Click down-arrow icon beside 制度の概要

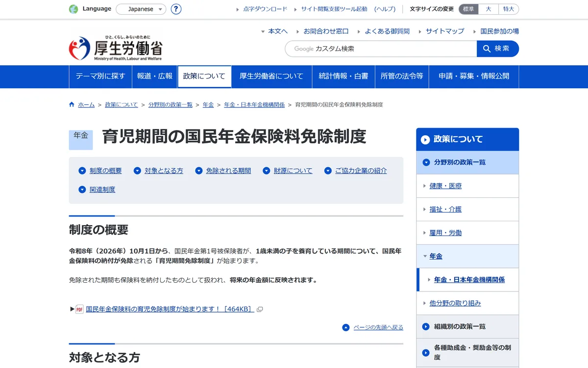point(82,171)
